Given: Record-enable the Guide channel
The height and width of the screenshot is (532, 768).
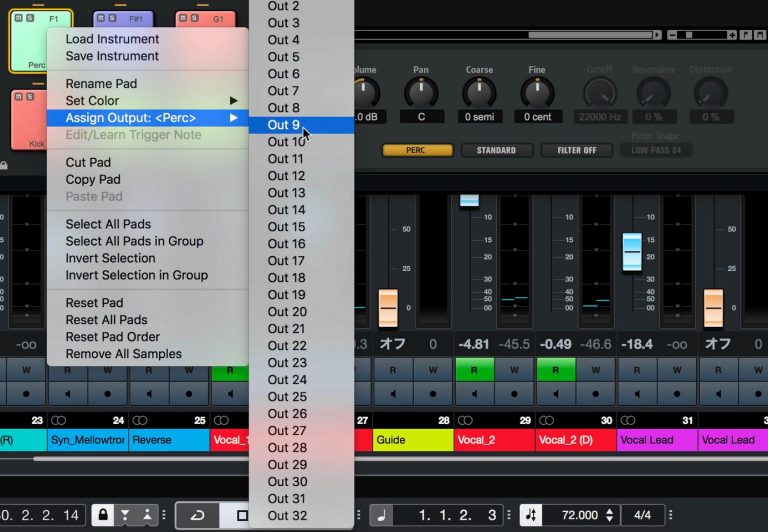Looking at the screenshot, I should (x=433, y=393).
